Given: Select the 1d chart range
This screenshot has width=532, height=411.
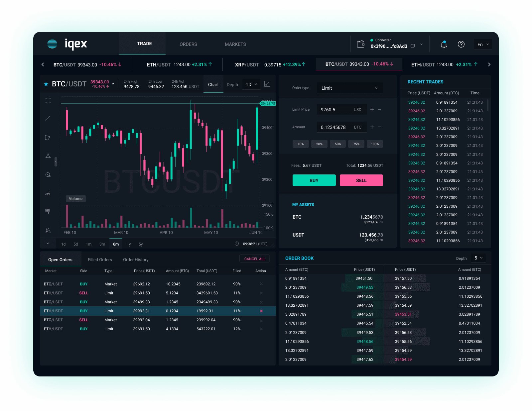Looking at the screenshot, I should click(64, 244).
